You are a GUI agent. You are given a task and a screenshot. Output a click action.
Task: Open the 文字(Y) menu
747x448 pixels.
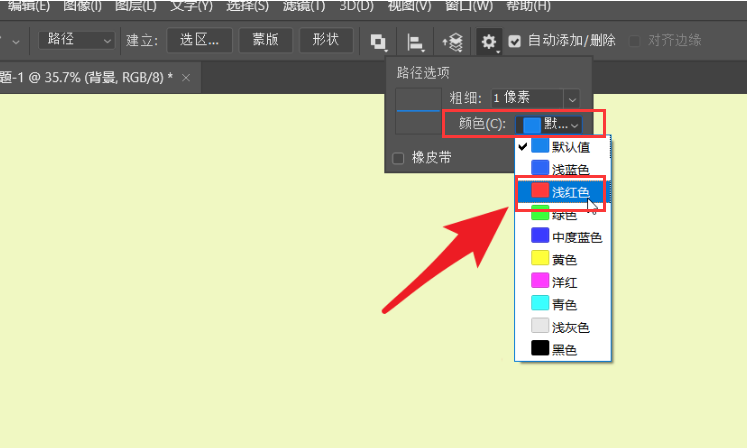[192, 6]
